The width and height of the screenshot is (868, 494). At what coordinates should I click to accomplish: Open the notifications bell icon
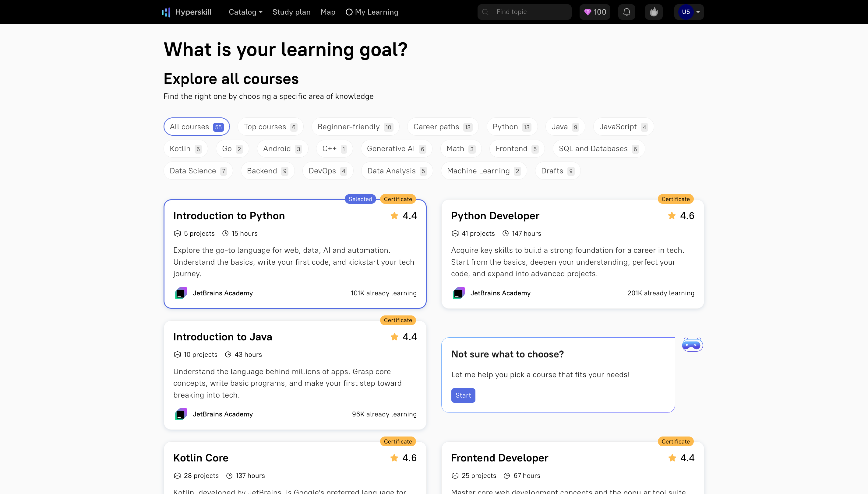[626, 12]
